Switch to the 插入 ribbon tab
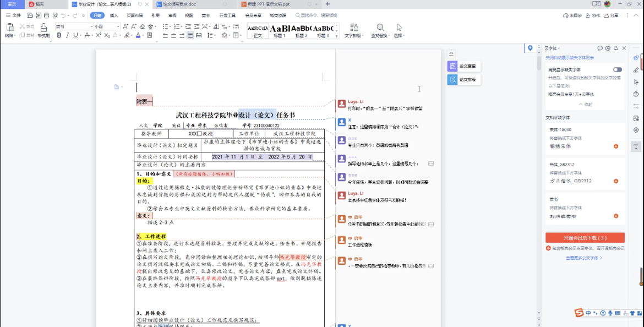644x327 pixels. (x=114, y=16)
